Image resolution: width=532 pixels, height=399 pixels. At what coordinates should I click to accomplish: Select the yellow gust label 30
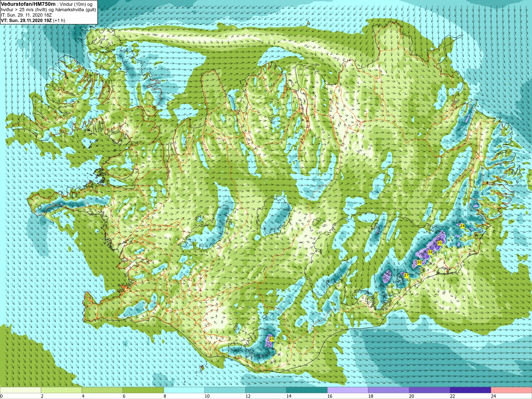point(419,263)
